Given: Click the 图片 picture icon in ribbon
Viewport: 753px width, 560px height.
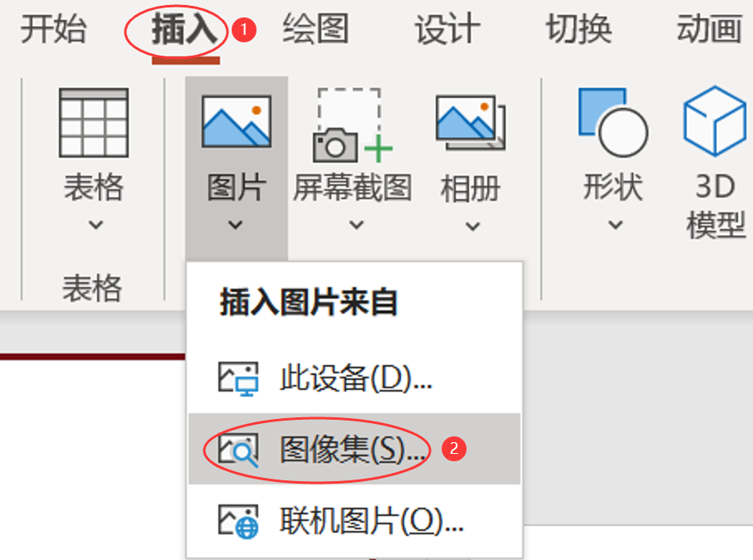Looking at the screenshot, I should pyautogui.click(x=237, y=121).
